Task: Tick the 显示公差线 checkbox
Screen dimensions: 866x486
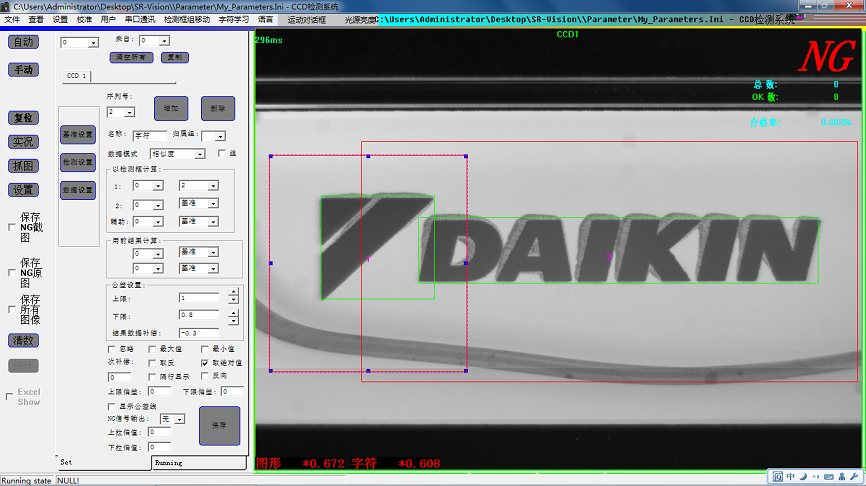Action: coord(112,407)
